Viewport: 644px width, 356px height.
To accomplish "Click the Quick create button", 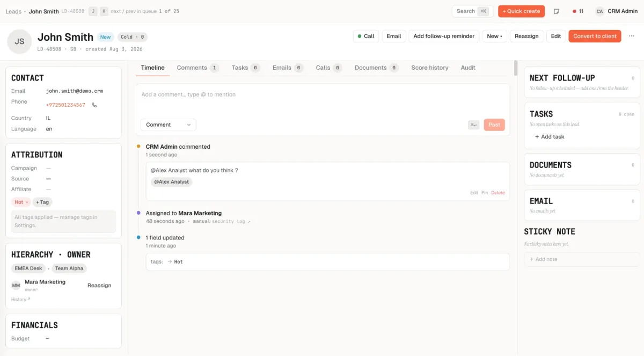I will (x=521, y=11).
